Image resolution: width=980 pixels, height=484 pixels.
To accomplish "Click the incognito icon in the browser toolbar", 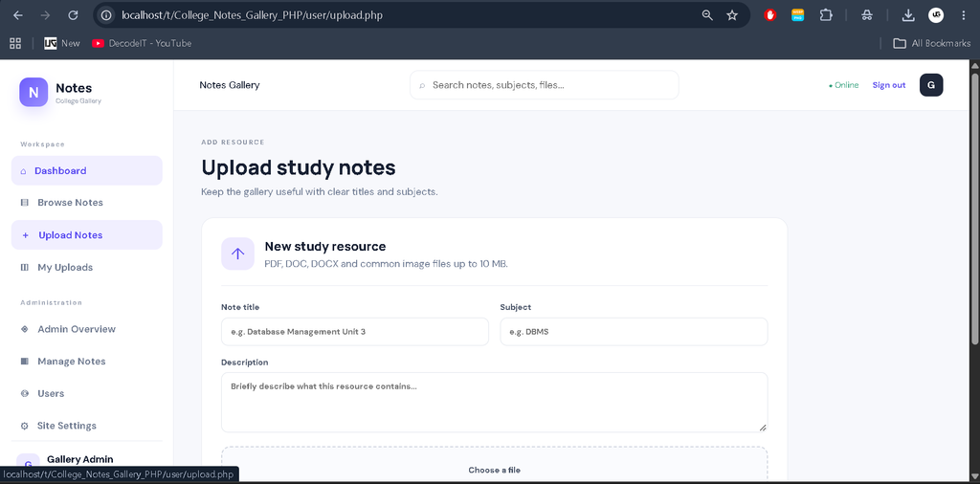I will point(867,15).
